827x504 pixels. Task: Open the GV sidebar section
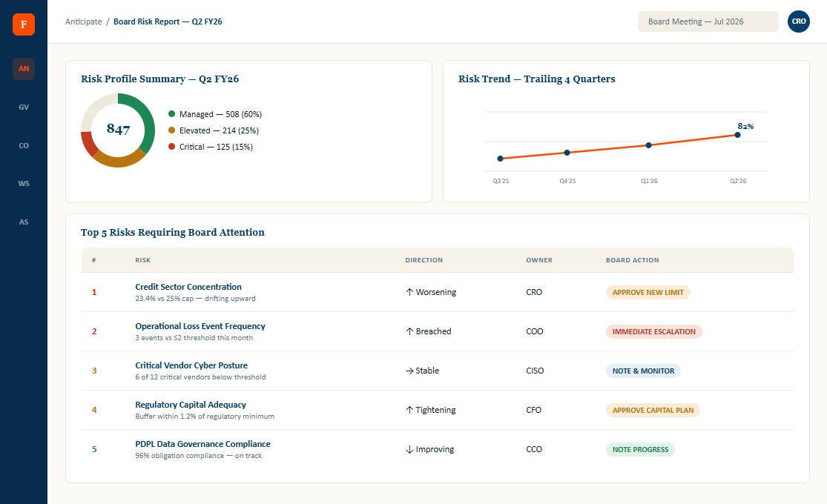pos(24,107)
